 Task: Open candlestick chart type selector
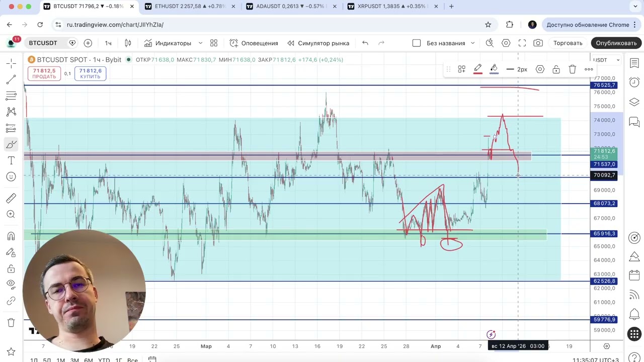tap(128, 43)
